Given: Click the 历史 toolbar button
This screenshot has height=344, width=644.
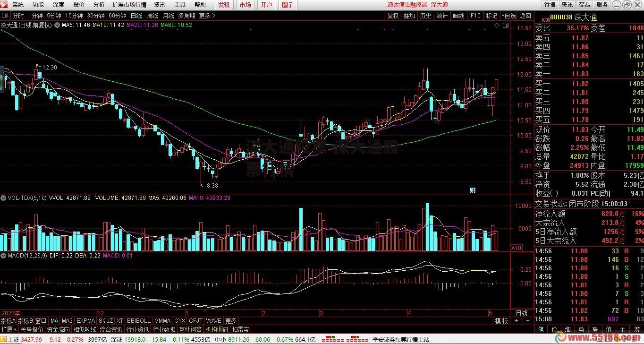Looking at the screenshot, I should point(425,16).
